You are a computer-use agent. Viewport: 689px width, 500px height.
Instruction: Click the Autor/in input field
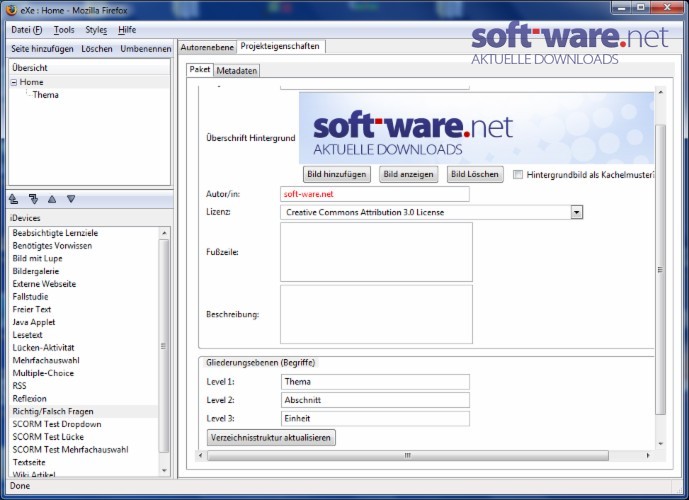pos(375,194)
